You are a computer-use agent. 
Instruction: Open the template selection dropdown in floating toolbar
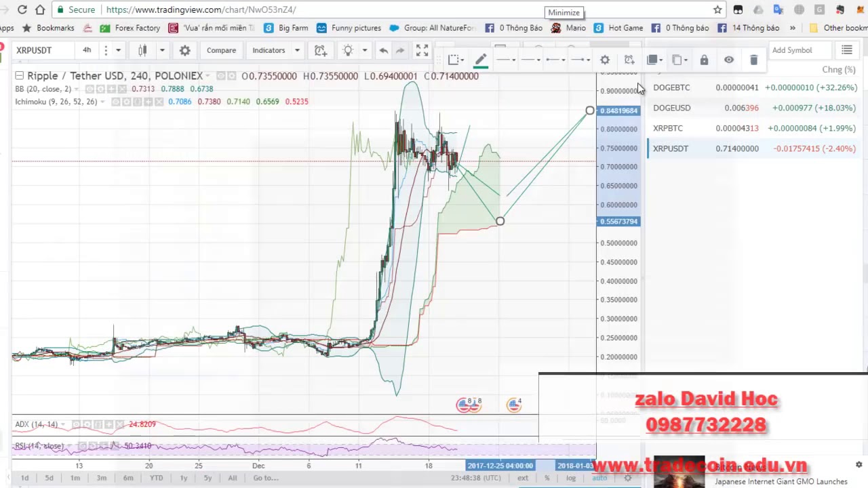coord(456,60)
